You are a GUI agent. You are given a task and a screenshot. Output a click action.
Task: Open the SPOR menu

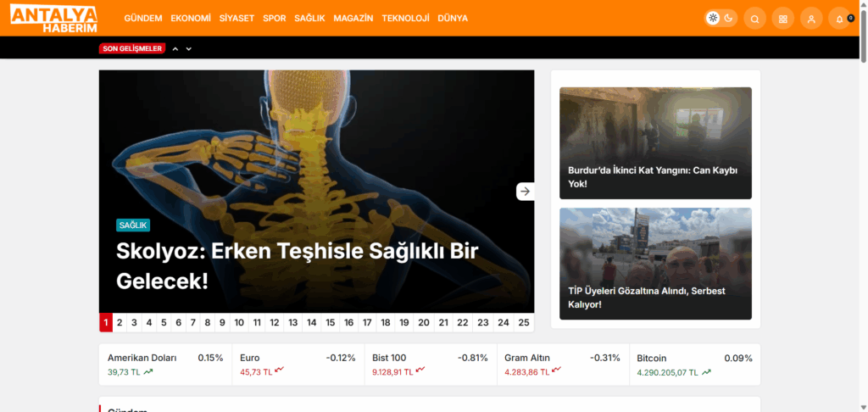pos(275,19)
